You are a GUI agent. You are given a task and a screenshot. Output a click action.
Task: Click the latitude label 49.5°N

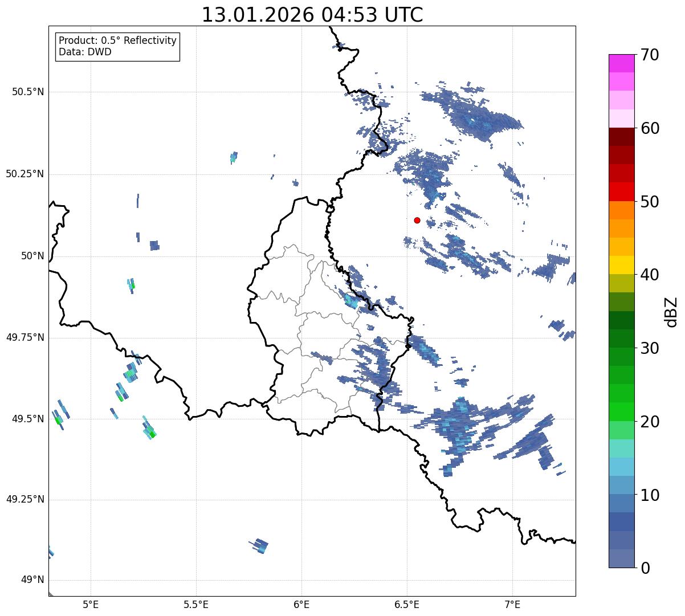tap(28, 419)
